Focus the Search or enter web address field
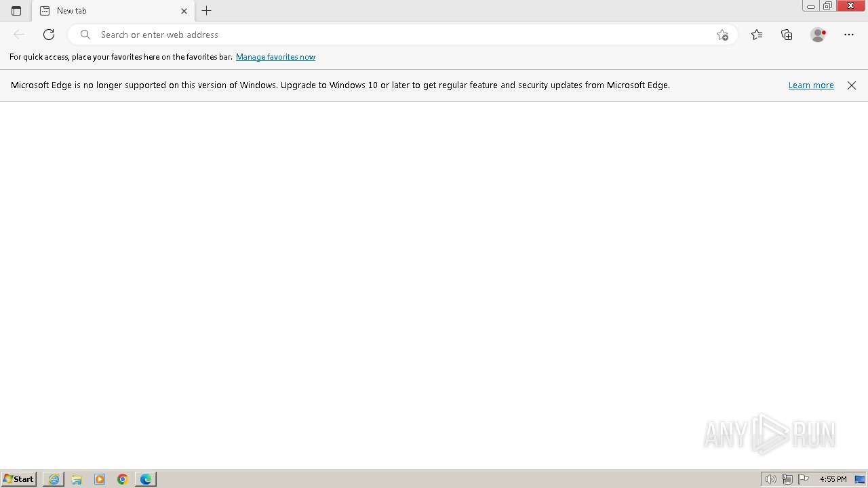The width and height of the screenshot is (868, 488). point(403,35)
